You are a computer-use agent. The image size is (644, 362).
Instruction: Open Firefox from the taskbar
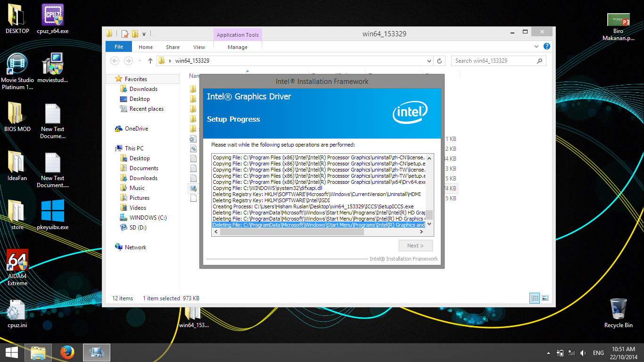pyautogui.click(x=67, y=353)
